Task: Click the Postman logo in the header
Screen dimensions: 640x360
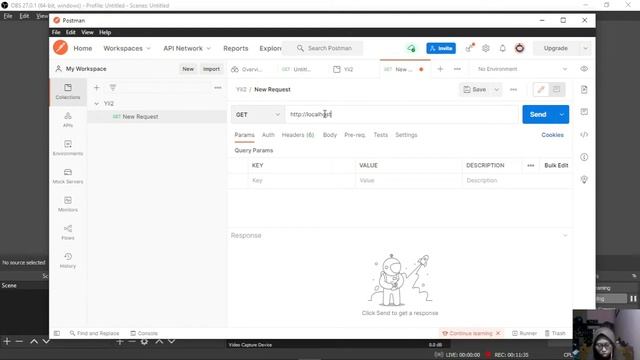Action: [60, 48]
